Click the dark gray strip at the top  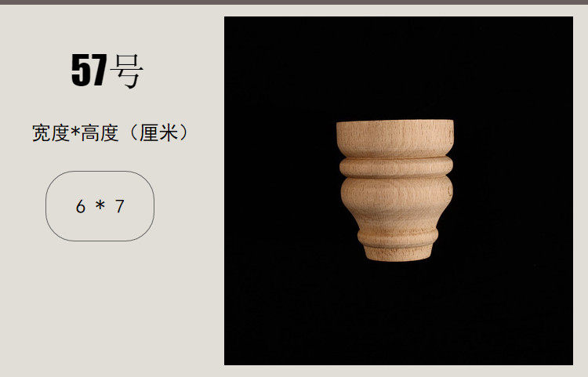294,2
